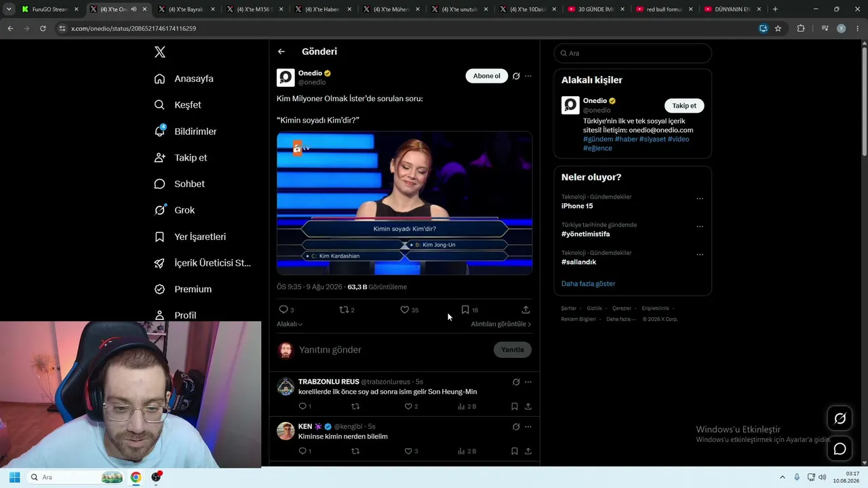
Task: Open the #gündem hashtag link
Action: (x=597, y=139)
